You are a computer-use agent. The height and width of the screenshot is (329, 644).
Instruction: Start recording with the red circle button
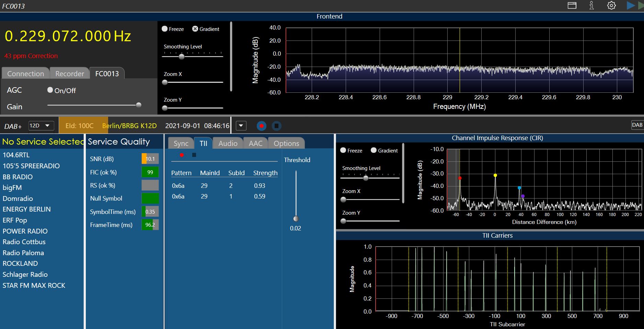[262, 126]
